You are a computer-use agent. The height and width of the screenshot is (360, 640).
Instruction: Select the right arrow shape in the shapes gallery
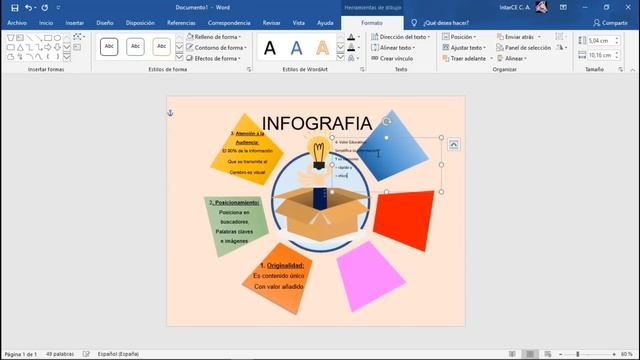(48, 47)
